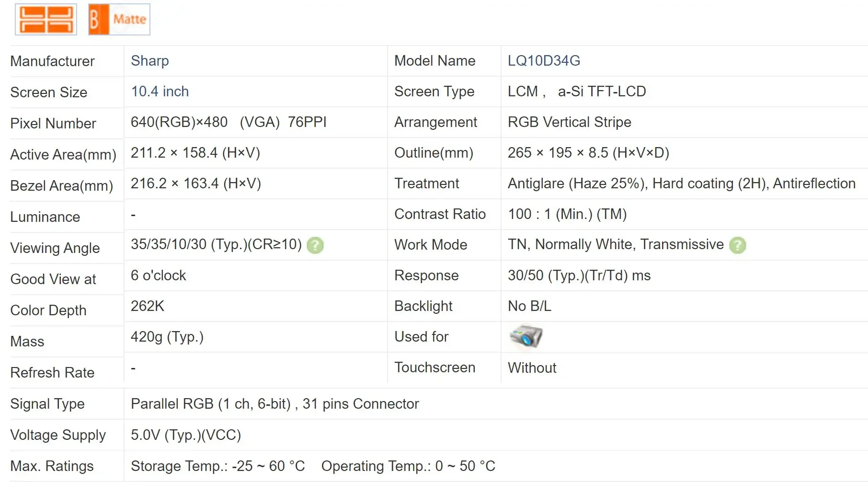The image size is (868, 482).
Task: Open the Sharp manufacturer link
Action: pyautogui.click(x=149, y=61)
